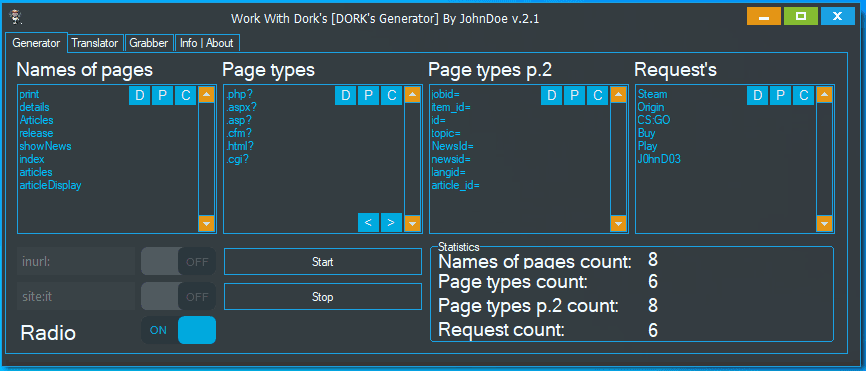
Task: Click the P button in Page types p.2
Action: (574, 96)
